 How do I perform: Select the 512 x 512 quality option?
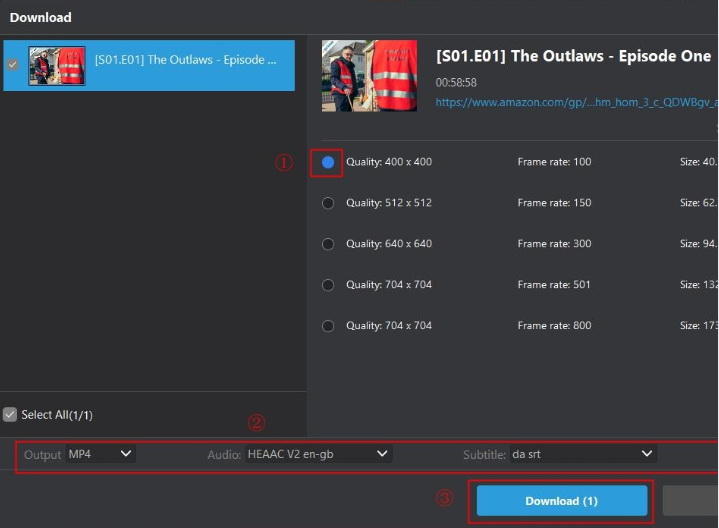click(x=328, y=203)
